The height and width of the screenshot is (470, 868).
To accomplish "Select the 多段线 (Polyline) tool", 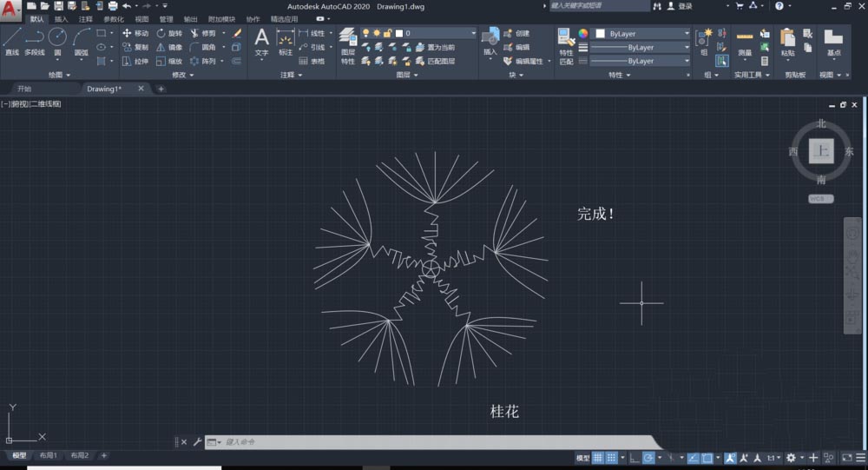I will click(34, 42).
